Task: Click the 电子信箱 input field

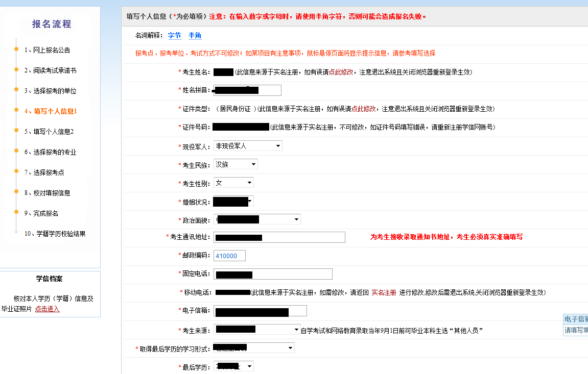Action: tap(260, 311)
